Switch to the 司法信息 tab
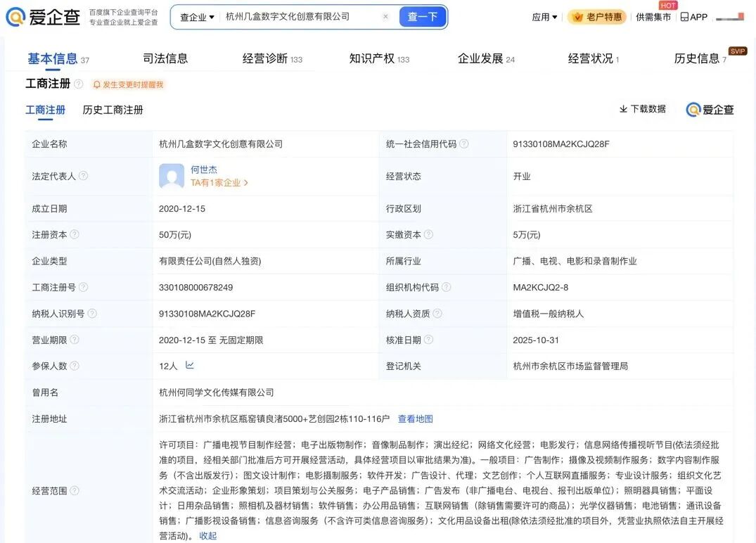Screen dimensions: 756x543 point(166,59)
